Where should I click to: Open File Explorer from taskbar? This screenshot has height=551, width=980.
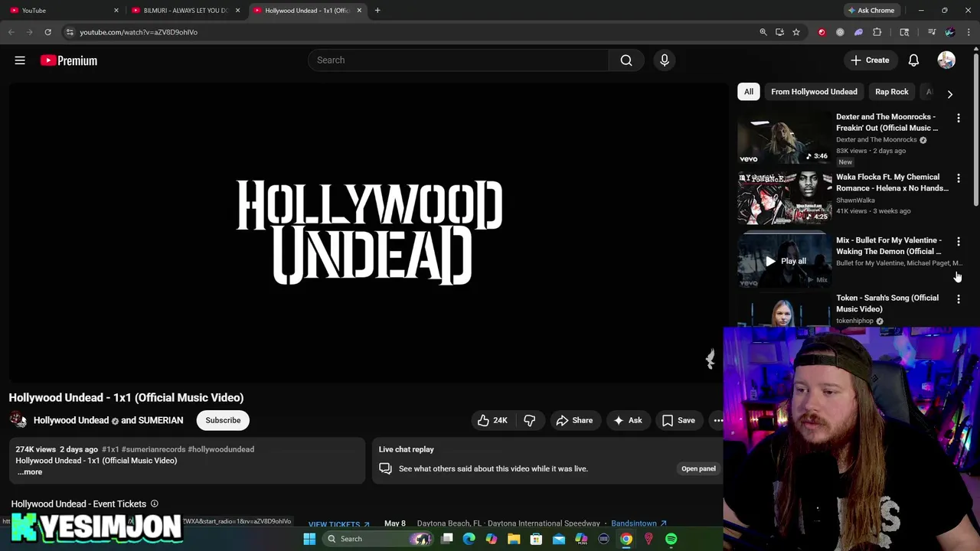[x=514, y=539]
